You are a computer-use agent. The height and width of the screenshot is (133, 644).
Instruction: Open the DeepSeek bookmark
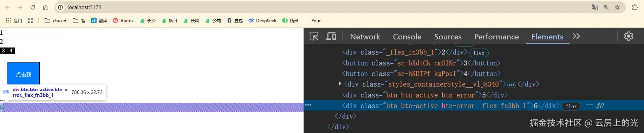coord(262,20)
